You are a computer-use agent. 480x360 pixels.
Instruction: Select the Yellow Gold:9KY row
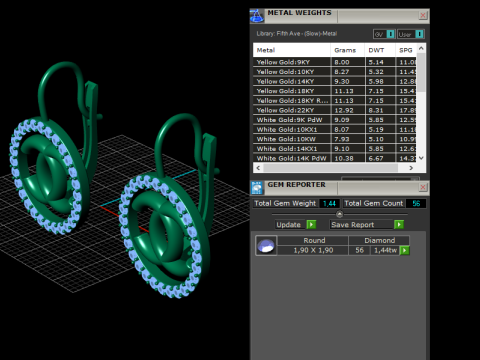(x=335, y=62)
